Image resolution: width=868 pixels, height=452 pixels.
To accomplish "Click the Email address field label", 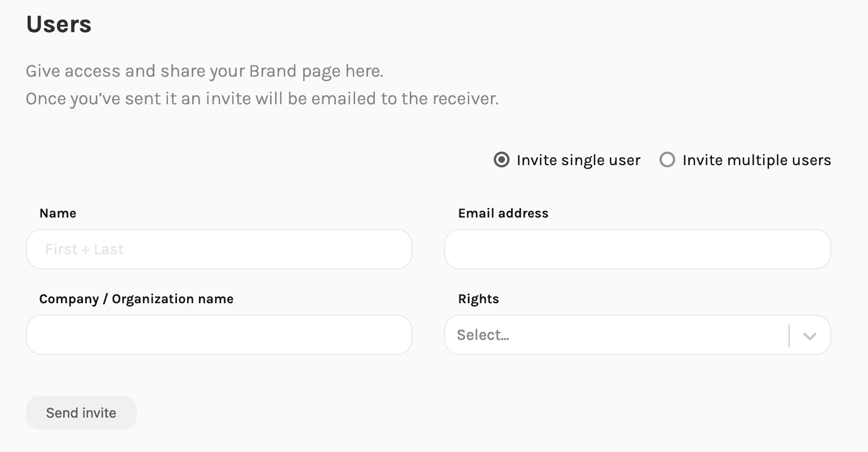I will click(503, 214).
